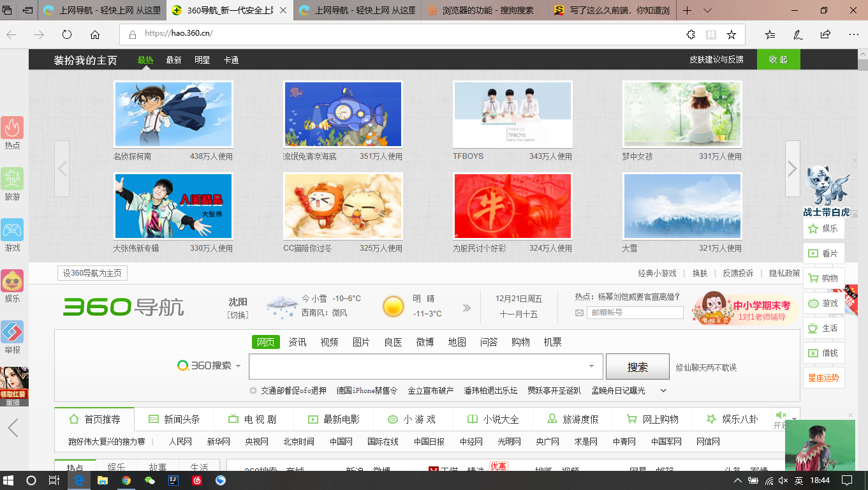The width and height of the screenshot is (868, 490).
Task: Open Chrome from the taskbar
Action: click(126, 480)
